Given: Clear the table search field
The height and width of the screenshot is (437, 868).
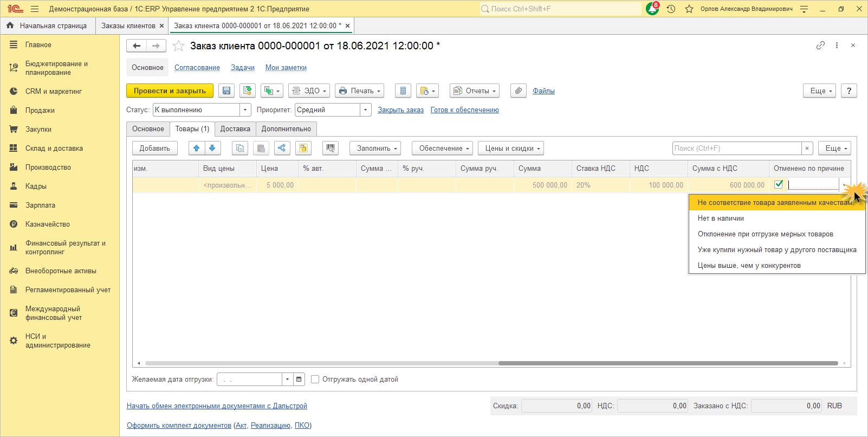Looking at the screenshot, I should click(807, 148).
